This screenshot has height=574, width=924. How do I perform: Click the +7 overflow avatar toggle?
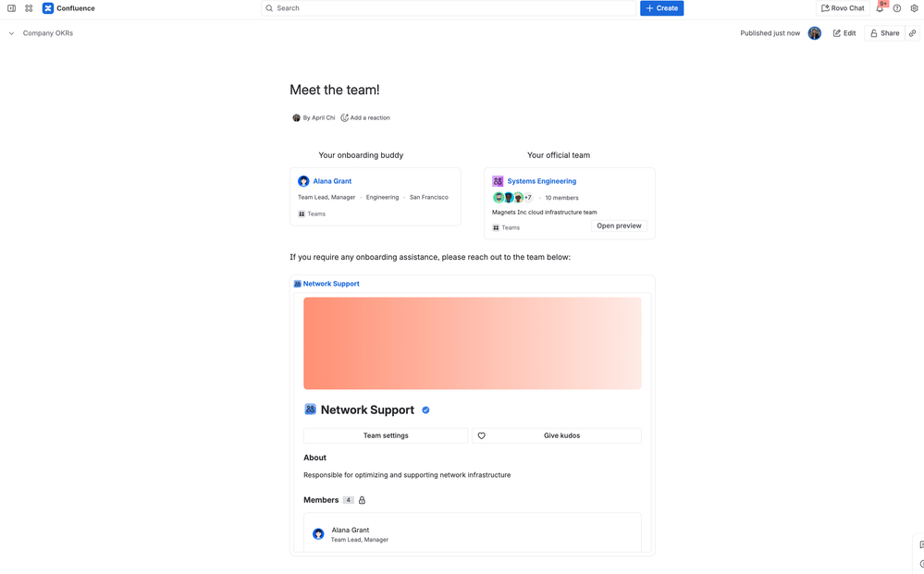[527, 197]
